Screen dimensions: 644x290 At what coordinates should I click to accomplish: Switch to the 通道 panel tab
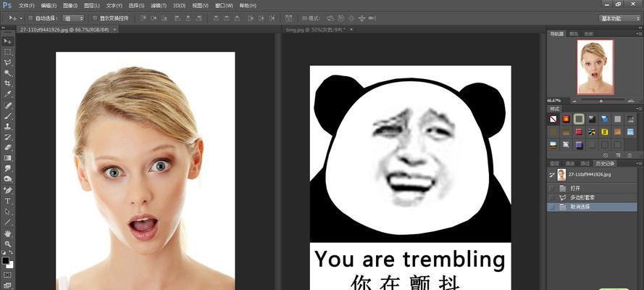[x=569, y=163]
